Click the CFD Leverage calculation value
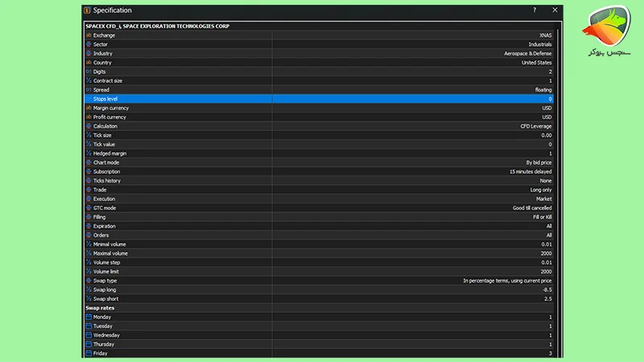The height and width of the screenshot is (362, 644). 536,126
